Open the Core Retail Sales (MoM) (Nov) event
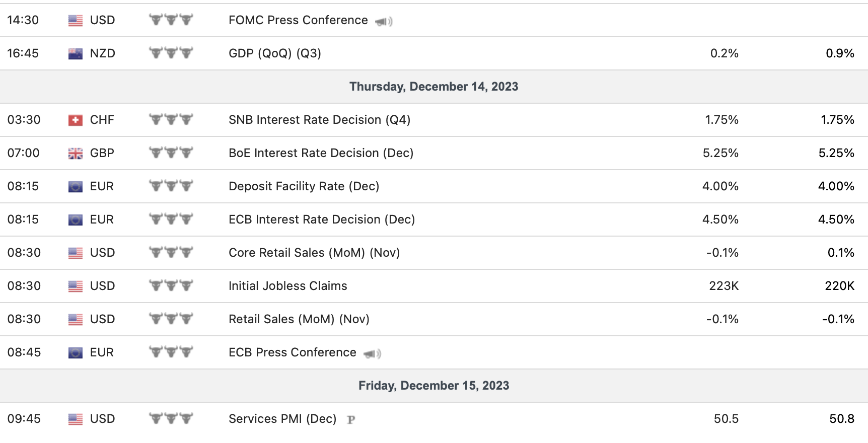 tap(314, 253)
